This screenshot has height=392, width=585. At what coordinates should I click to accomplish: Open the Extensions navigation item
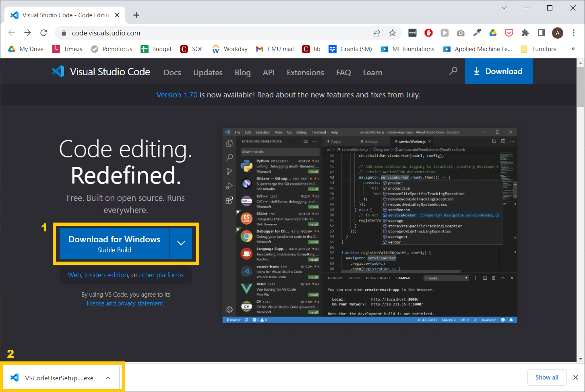(x=305, y=72)
